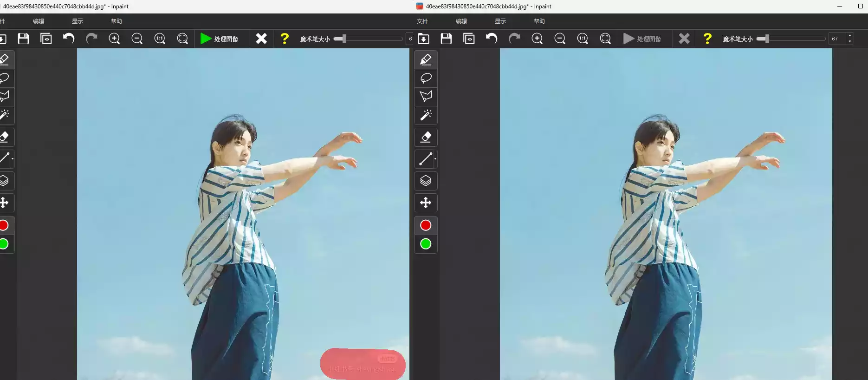Activate the Magic Wand tool in right window

pyautogui.click(x=426, y=115)
